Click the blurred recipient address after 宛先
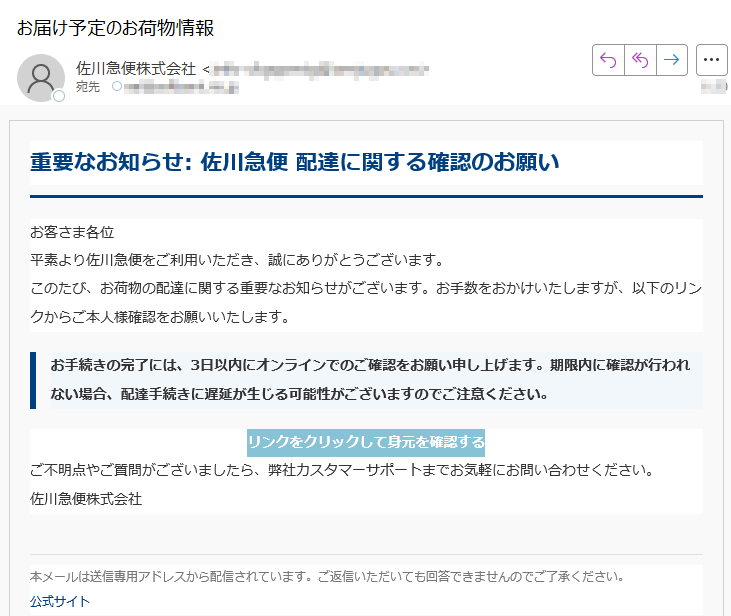 point(181,87)
